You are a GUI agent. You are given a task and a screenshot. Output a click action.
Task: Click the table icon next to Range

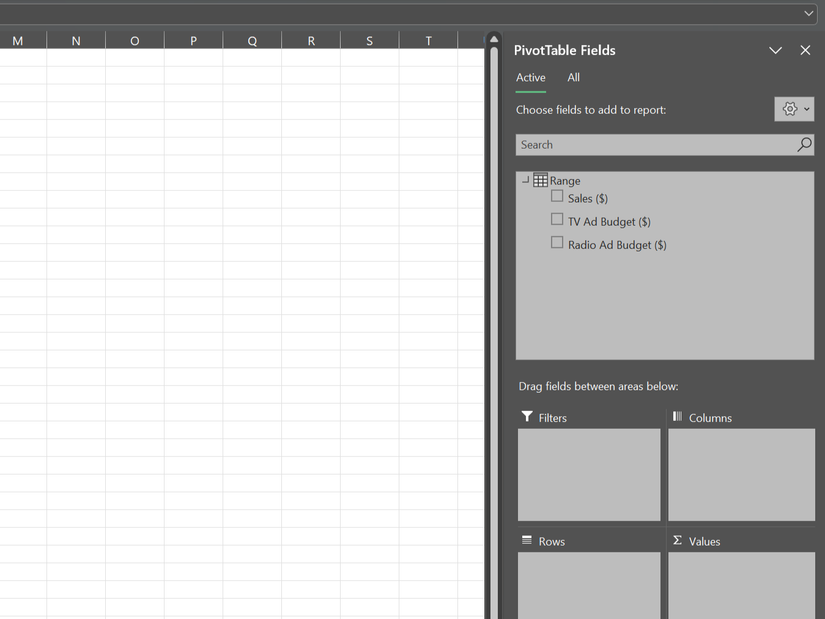tap(541, 179)
